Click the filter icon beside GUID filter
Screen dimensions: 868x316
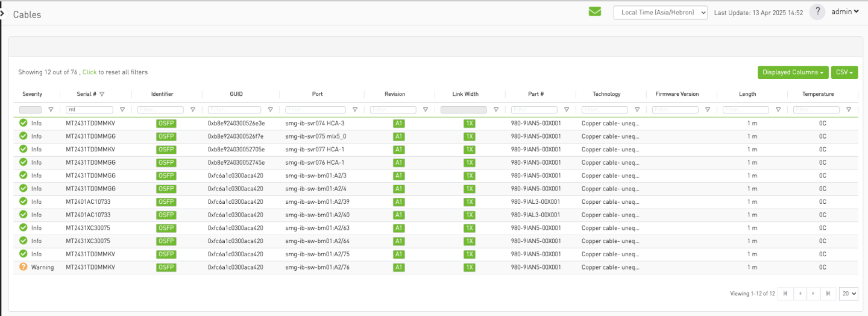click(270, 110)
